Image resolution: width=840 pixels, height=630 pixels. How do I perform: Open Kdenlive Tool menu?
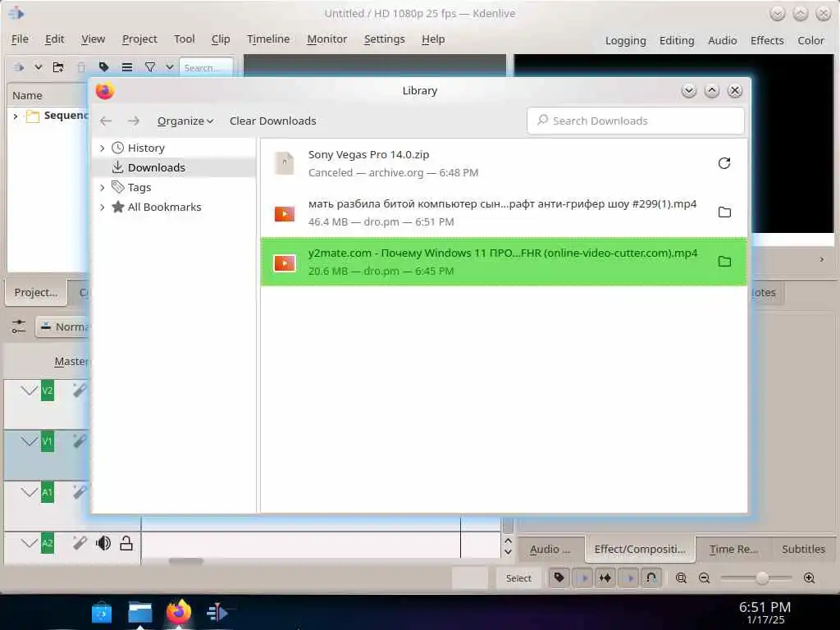pyautogui.click(x=185, y=39)
